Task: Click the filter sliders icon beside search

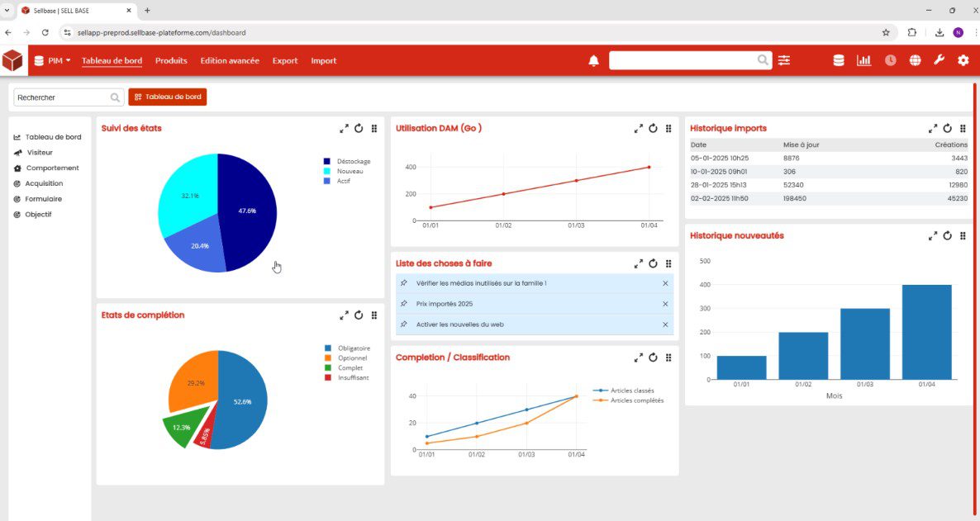Action: pyautogui.click(x=783, y=59)
